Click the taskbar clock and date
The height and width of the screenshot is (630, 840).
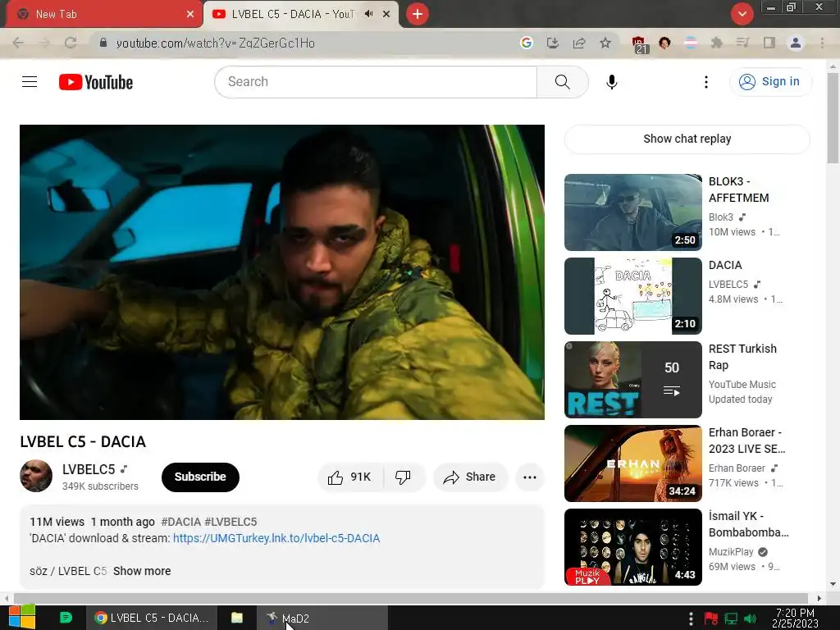coord(795,619)
